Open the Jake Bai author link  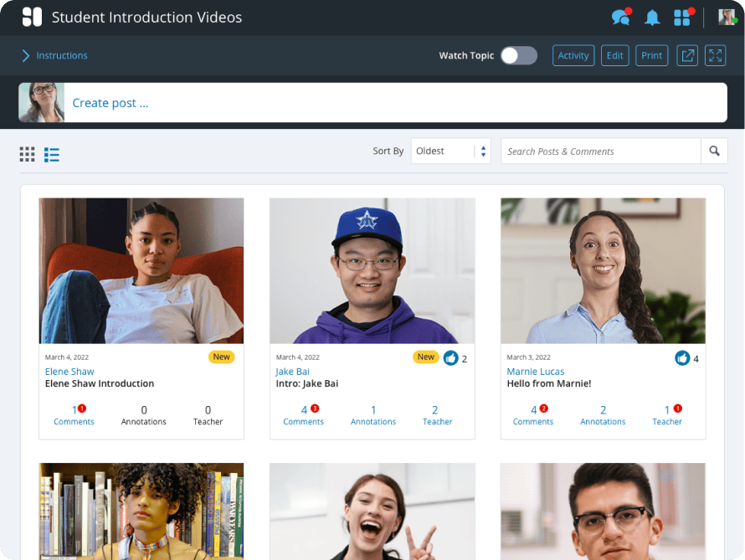[293, 372]
